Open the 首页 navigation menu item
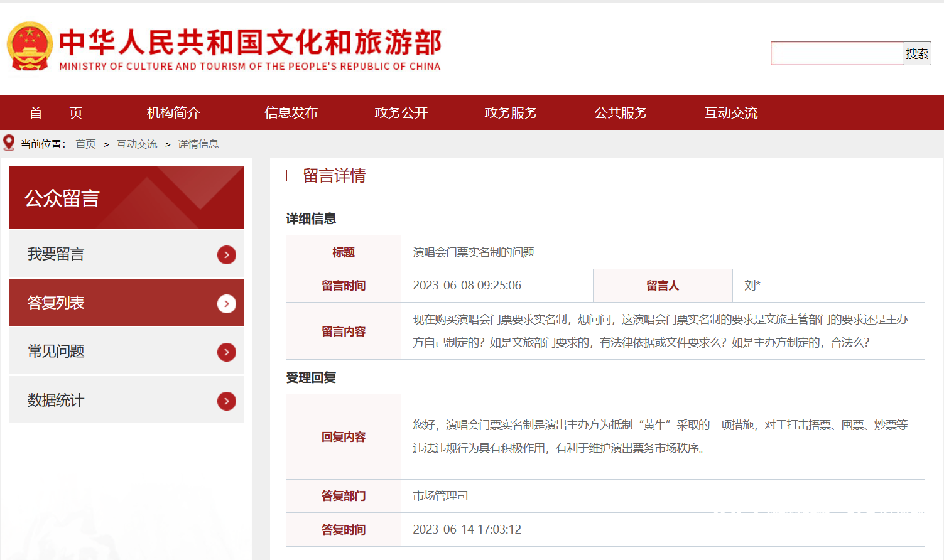The image size is (944, 560). point(56,113)
